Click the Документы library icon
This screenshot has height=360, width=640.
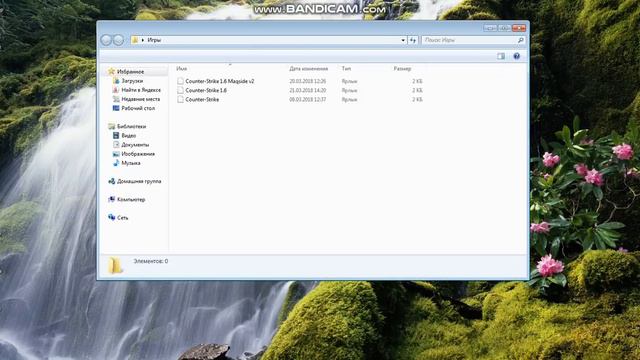coord(116,144)
